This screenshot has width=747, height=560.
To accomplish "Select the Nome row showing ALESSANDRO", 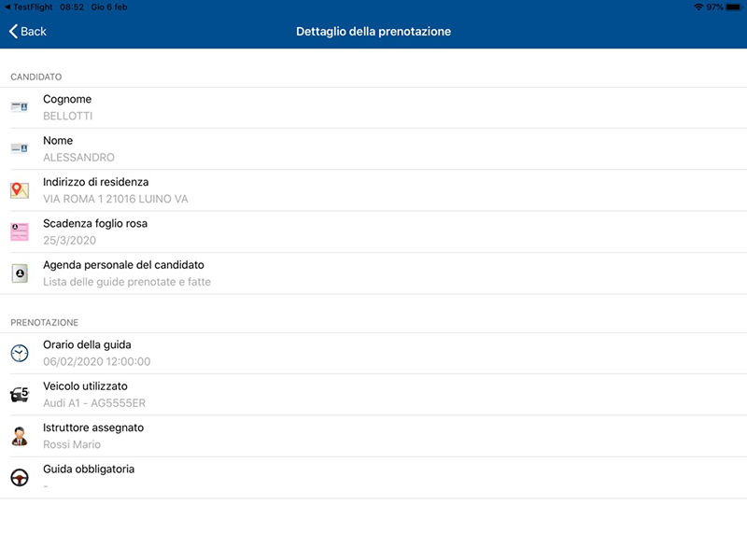I will pyautogui.click(x=373, y=148).
